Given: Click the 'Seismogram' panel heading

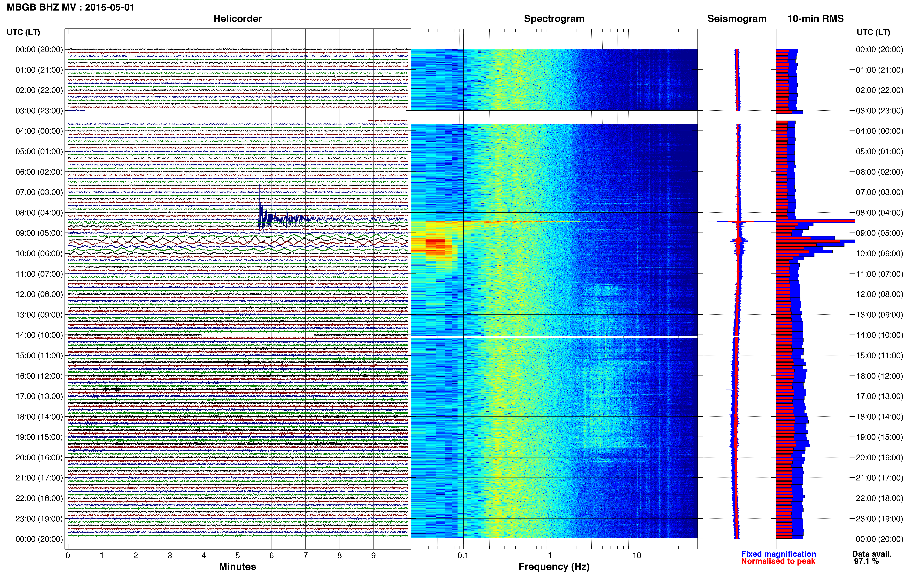Looking at the screenshot, I should point(736,19).
